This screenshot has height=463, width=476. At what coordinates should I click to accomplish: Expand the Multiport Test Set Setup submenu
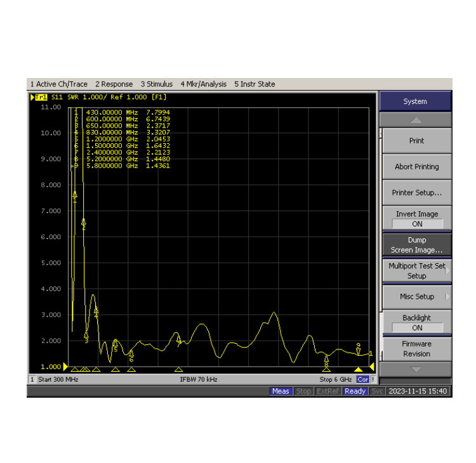[416, 271]
